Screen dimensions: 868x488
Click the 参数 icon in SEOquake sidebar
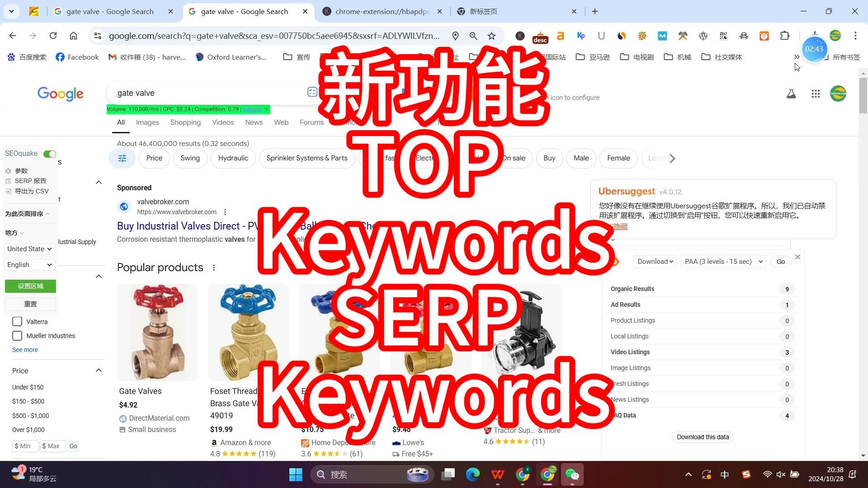[x=8, y=171]
